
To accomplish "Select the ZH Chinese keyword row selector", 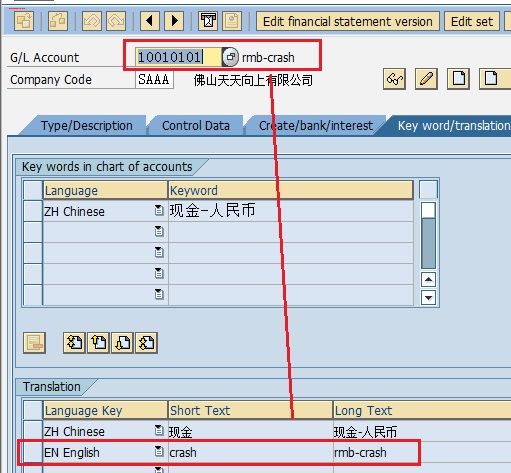I will point(33,211).
